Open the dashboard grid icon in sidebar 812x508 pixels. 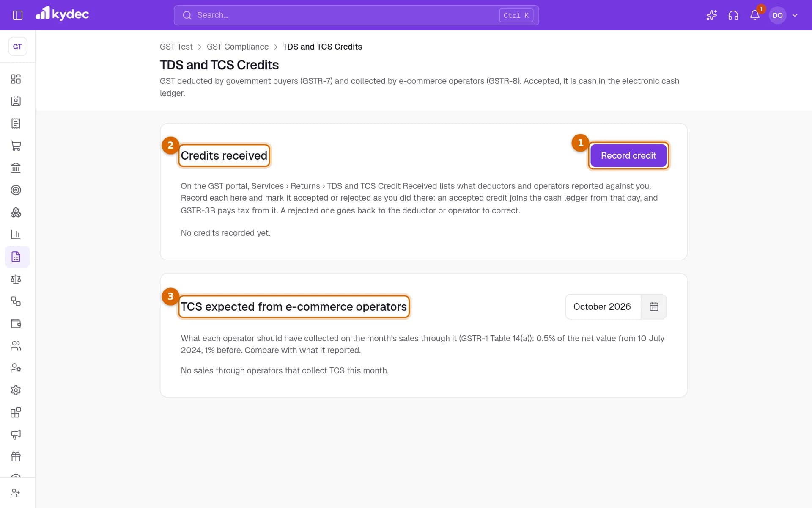pyautogui.click(x=16, y=79)
